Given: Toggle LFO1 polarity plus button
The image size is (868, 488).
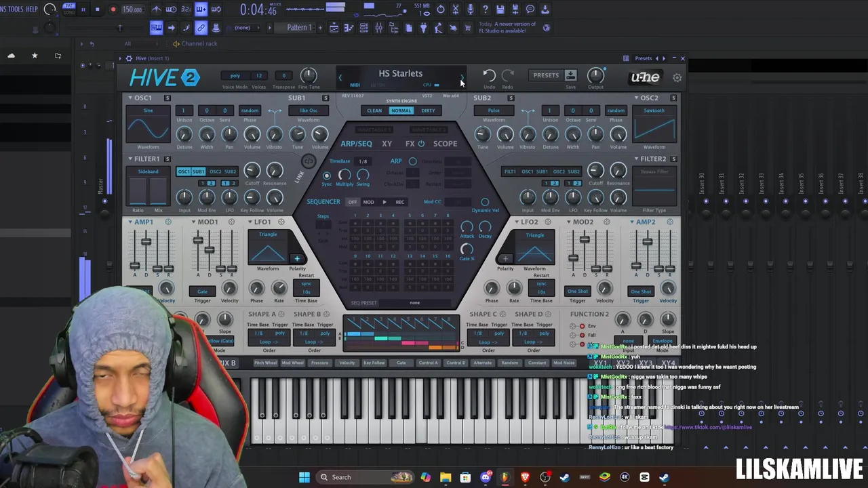Looking at the screenshot, I should pyautogui.click(x=296, y=258).
